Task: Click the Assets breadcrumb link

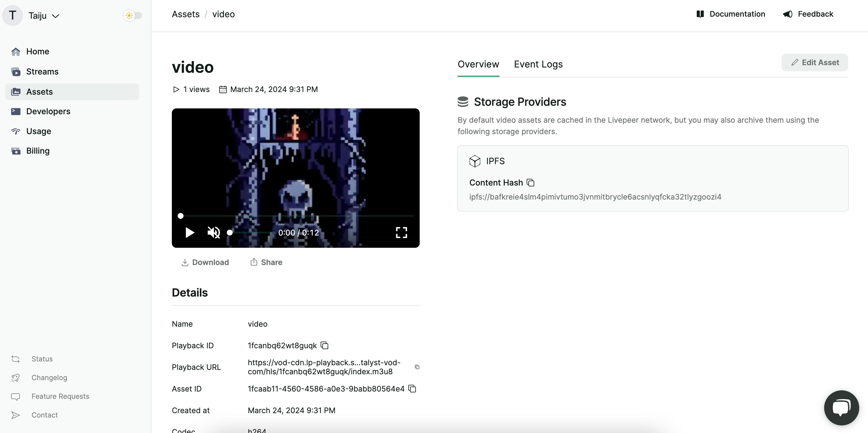Action: pos(186,14)
